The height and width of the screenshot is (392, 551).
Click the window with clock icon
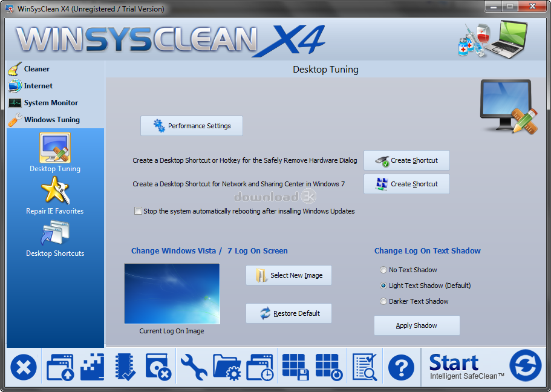[x=260, y=367]
